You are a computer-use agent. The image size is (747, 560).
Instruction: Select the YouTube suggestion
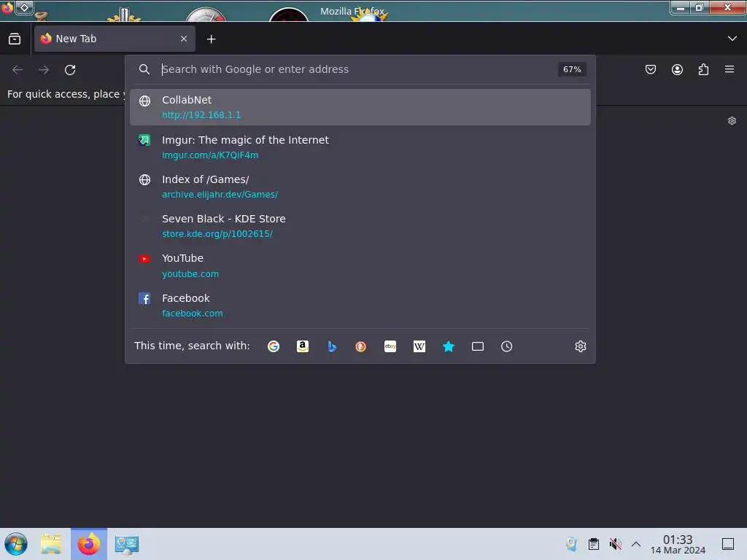click(360, 265)
